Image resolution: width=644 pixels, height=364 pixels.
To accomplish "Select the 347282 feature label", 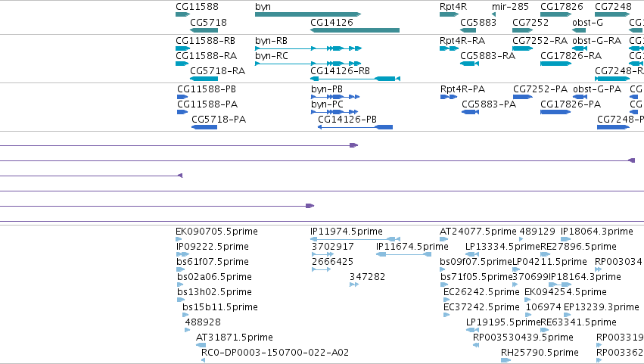I will coord(367,277).
